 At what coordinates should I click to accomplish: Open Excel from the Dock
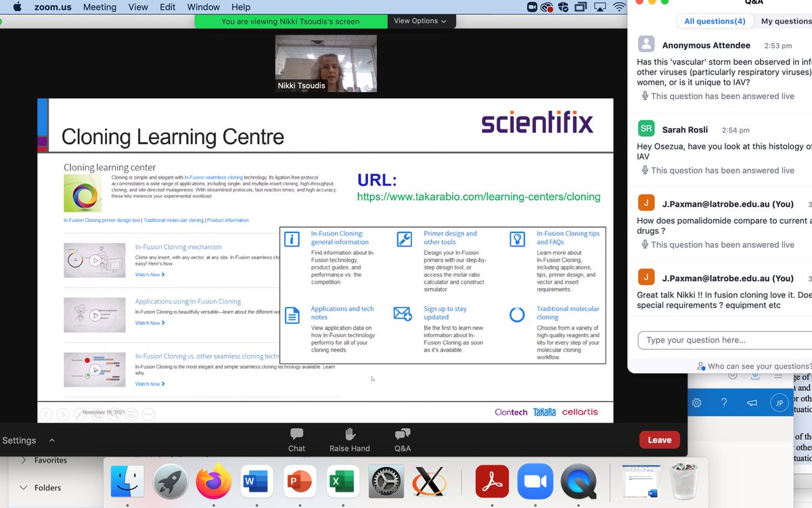pos(343,482)
